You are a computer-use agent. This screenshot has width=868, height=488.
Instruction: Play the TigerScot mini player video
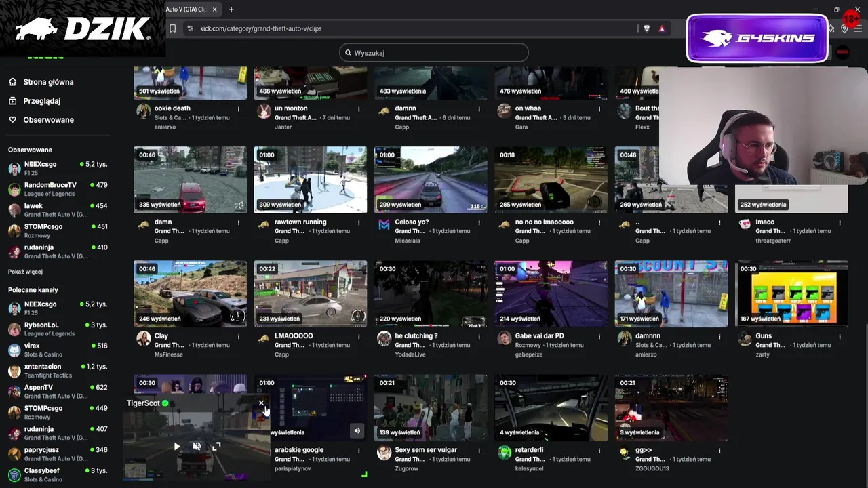pos(177,446)
